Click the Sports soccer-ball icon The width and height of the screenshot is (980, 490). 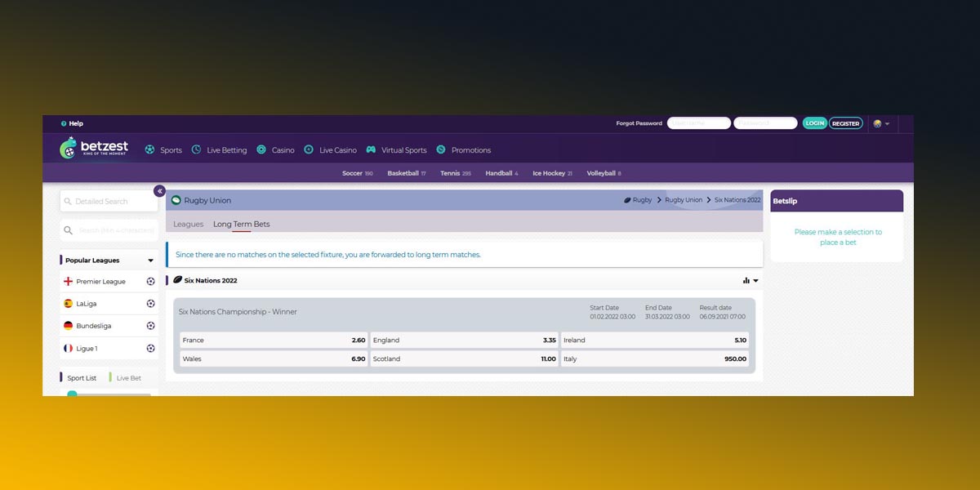149,149
